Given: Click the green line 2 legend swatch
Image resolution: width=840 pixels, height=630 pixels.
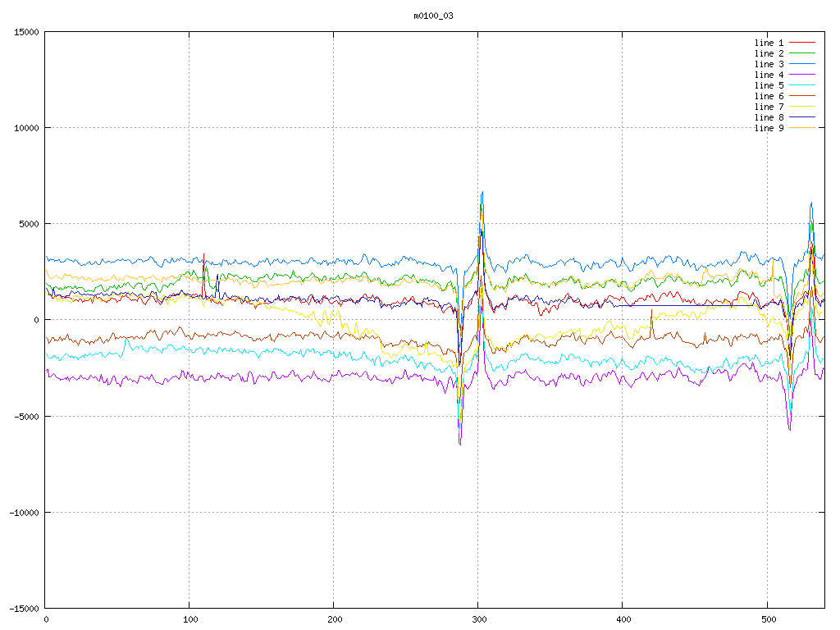Looking at the screenshot, I should (x=802, y=53).
